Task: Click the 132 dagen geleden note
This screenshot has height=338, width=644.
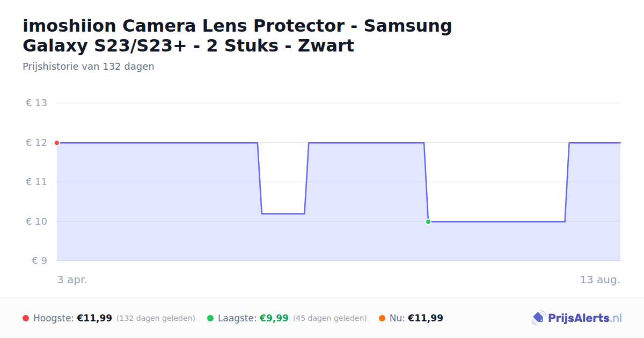Action: [x=156, y=318]
